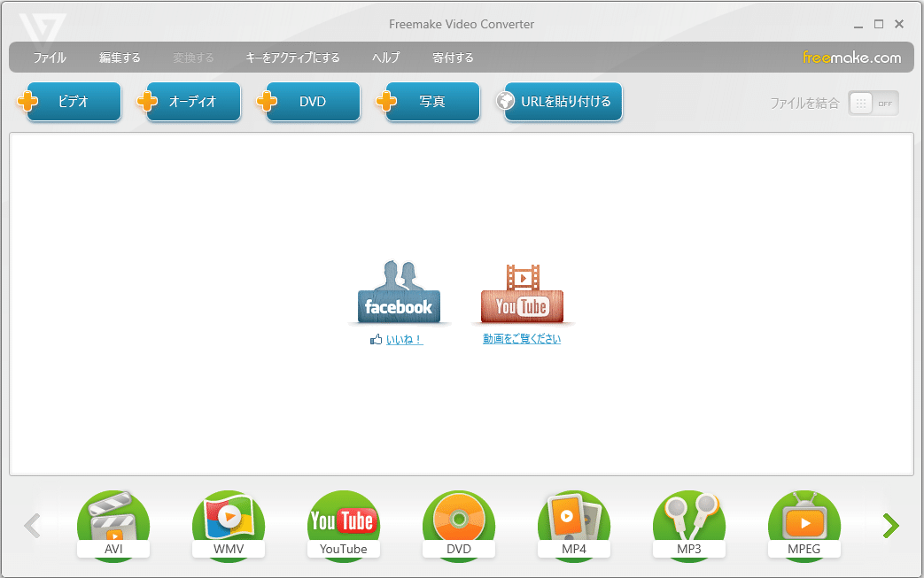Choose the MP4 output format icon
The width and height of the screenshot is (924, 578).
[574, 526]
